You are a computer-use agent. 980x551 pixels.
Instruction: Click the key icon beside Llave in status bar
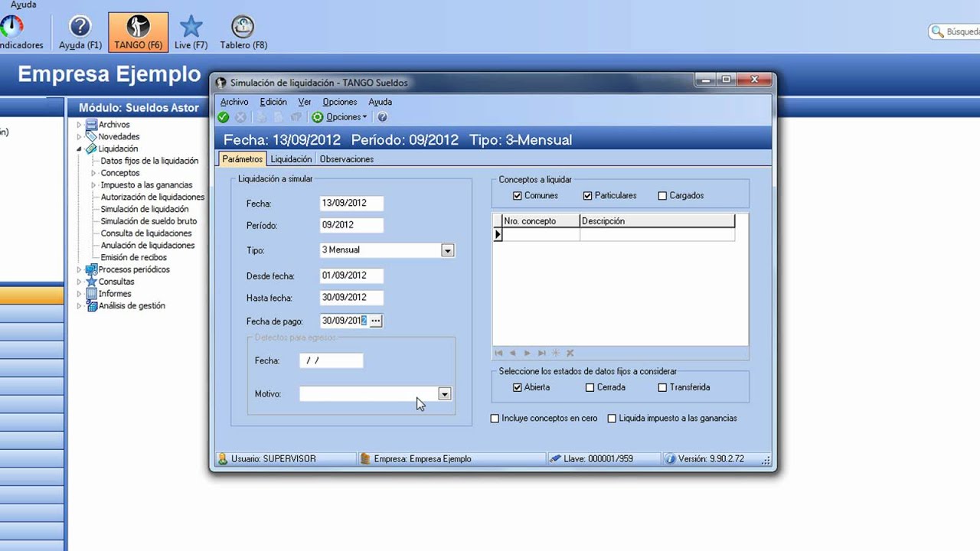[555, 459]
